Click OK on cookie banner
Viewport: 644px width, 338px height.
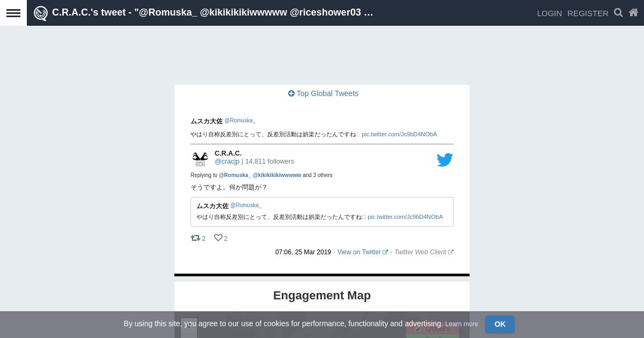[500, 324]
